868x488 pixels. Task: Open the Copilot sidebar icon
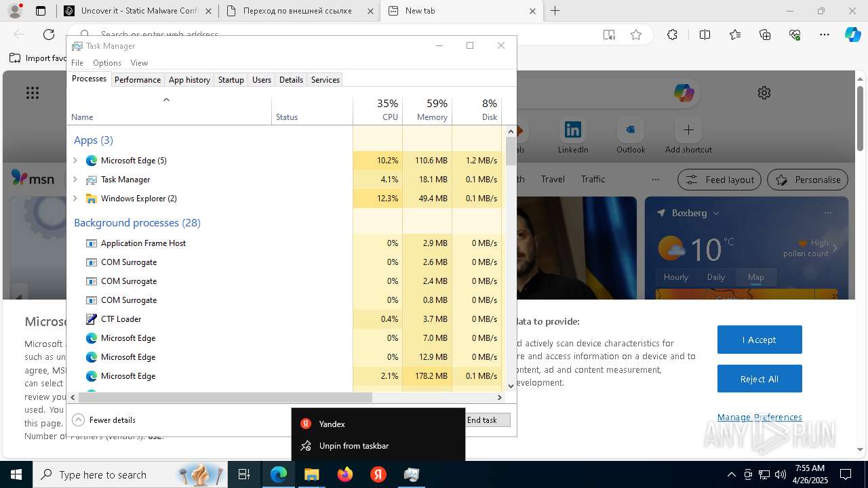coord(852,35)
